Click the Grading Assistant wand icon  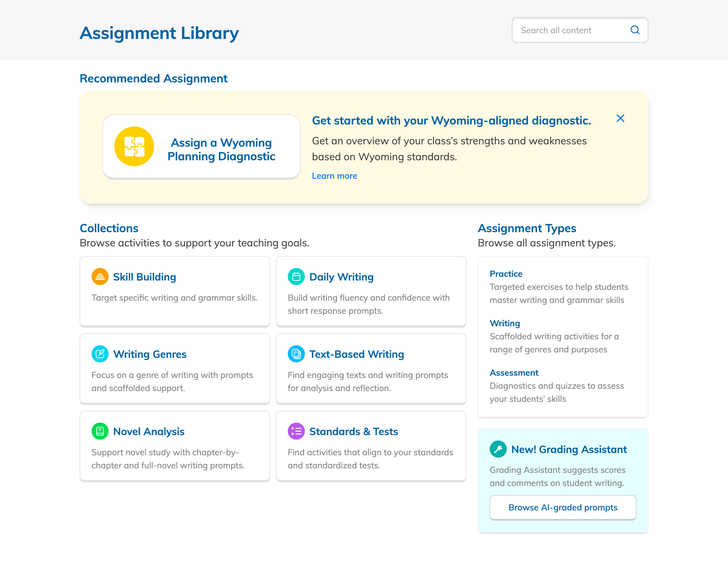coord(498,449)
